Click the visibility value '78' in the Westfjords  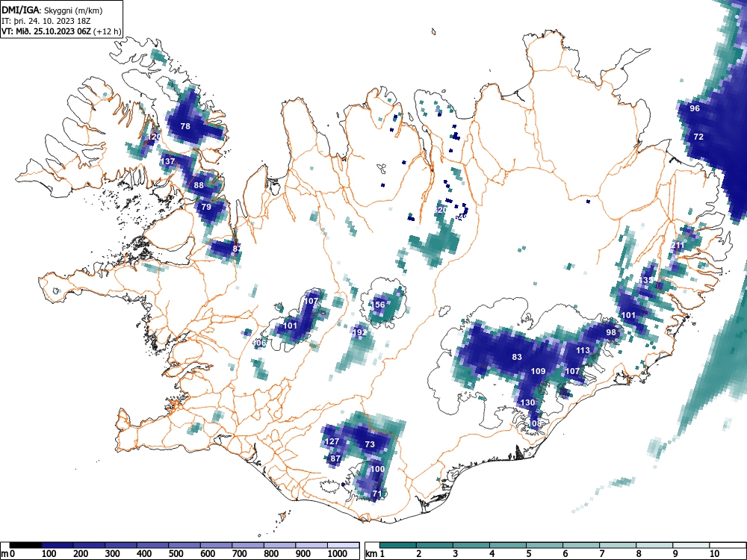point(185,126)
